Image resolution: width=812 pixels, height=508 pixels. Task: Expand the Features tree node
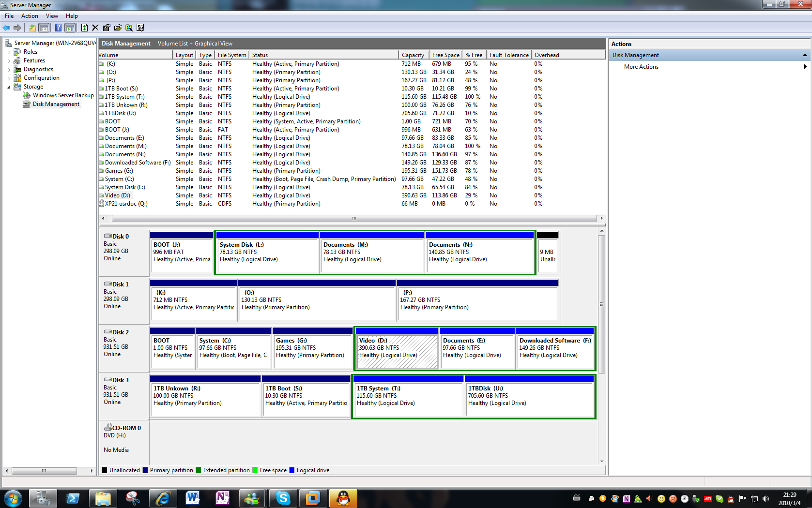(9, 60)
